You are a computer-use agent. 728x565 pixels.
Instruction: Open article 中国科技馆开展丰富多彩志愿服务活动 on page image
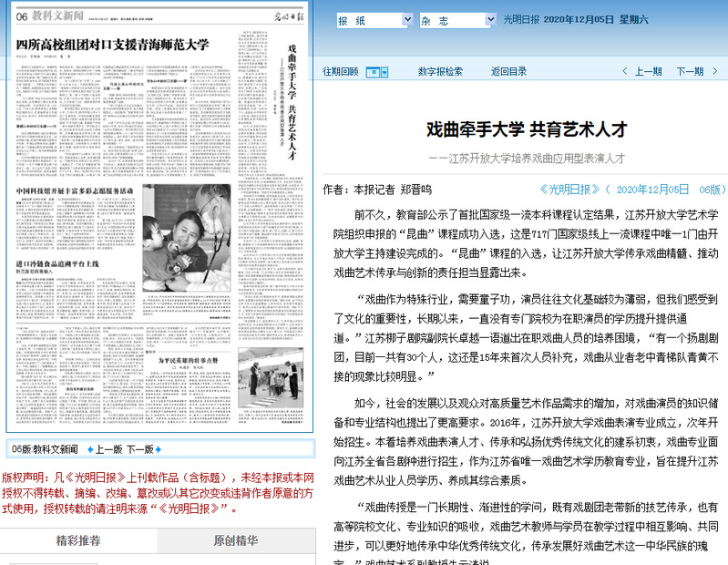[75, 190]
